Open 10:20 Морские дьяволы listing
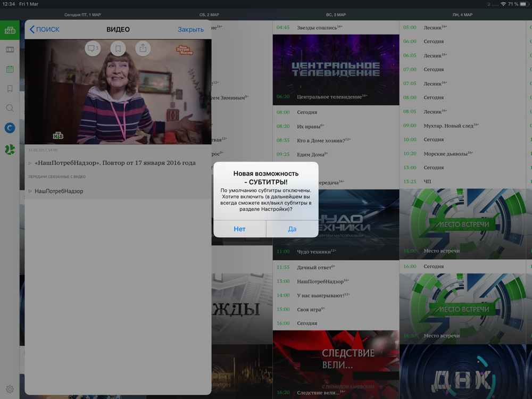Screen dimensions: 532x399 [462, 154]
